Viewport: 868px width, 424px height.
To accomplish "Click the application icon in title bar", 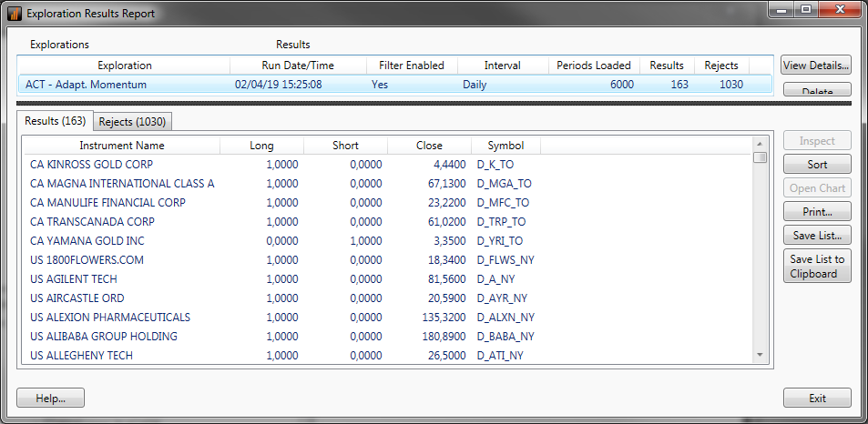I will [x=15, y=14].
